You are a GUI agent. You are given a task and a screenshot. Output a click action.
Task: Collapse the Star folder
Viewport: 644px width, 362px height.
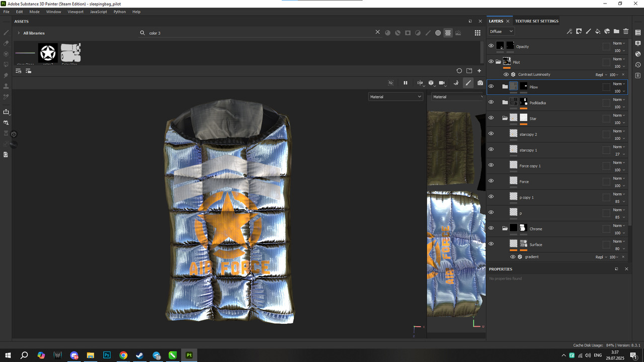(505, 119)
